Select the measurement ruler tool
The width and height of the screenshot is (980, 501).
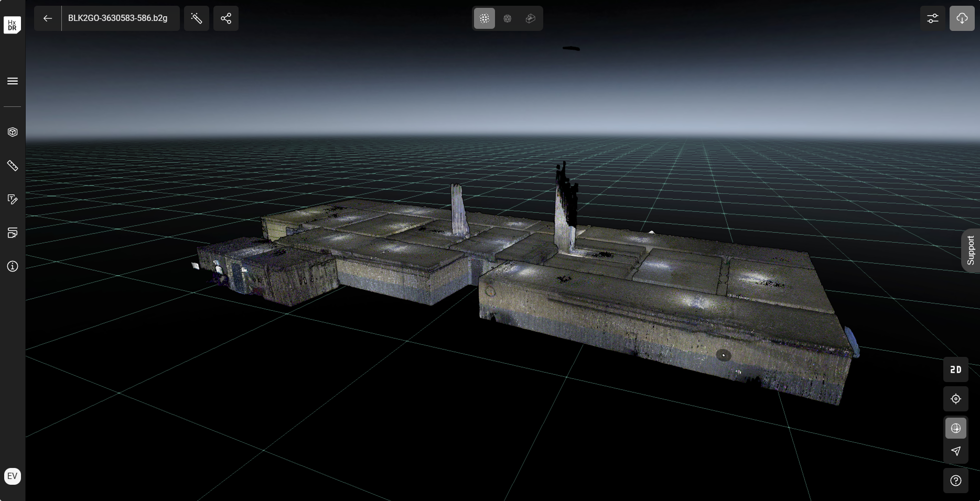point(13,166)
